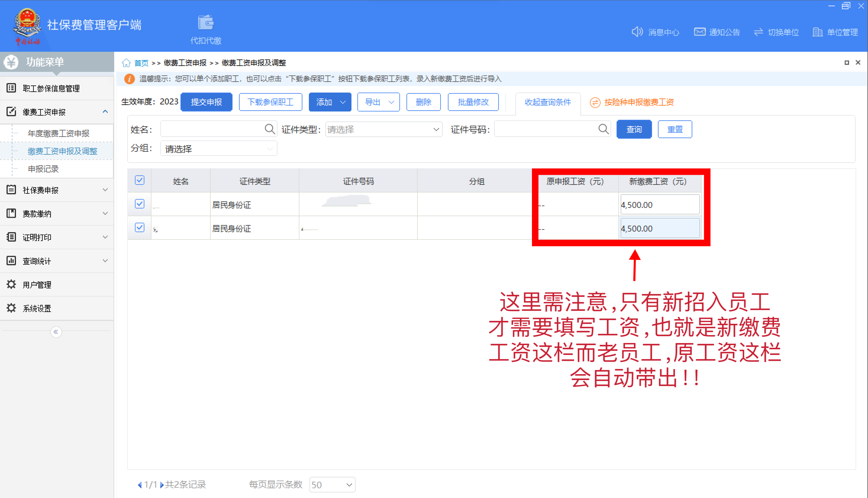This screenshot has width=868, height=498.
Task: Uncheck the second employee row checkbox
Action: [140, 227]
